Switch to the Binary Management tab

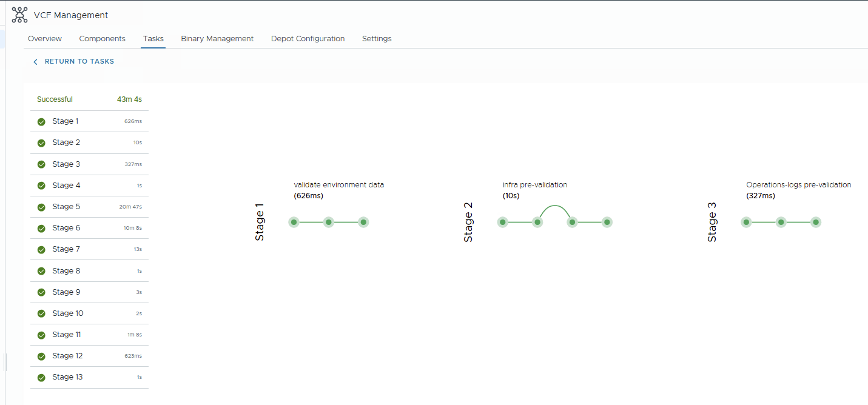coord(217,38)
